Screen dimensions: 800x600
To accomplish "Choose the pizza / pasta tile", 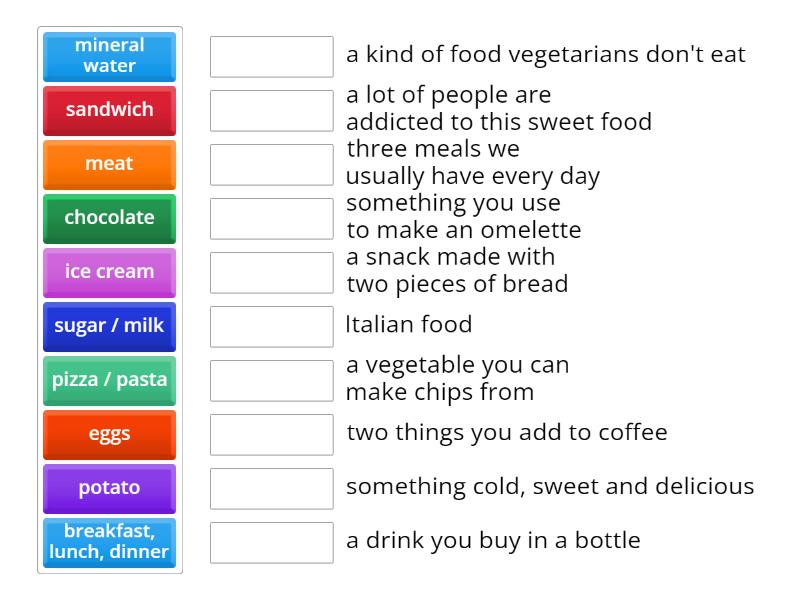I will tap(109, 380).
